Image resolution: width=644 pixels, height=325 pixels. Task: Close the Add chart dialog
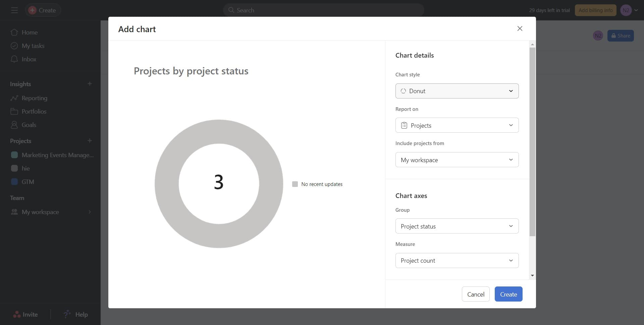click(520, 28)
